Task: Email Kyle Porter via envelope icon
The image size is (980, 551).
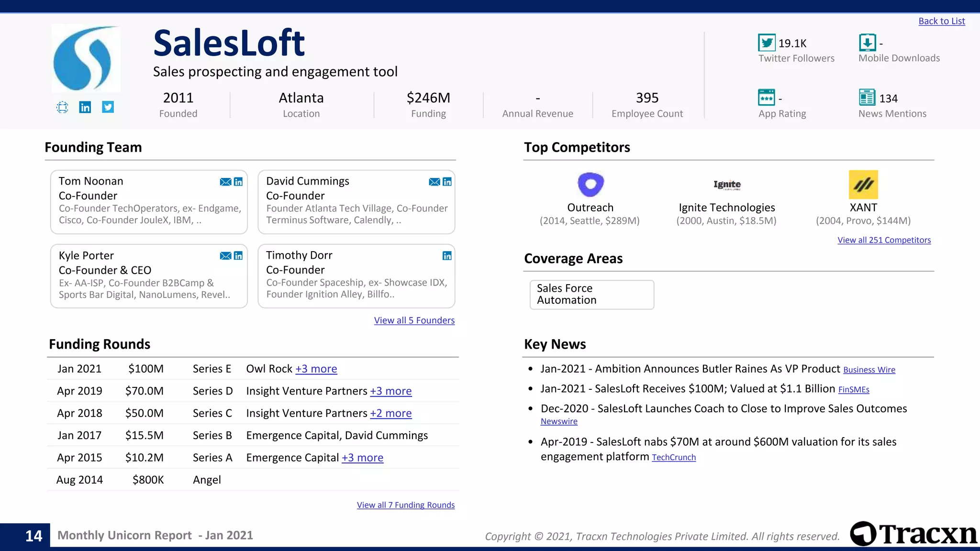Action: [225, 256]
